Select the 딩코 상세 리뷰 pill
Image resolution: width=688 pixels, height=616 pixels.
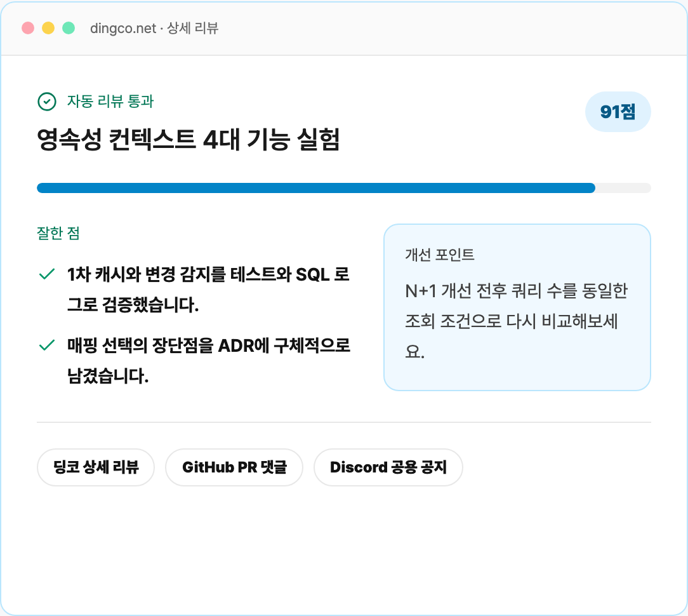pos(96,467)
